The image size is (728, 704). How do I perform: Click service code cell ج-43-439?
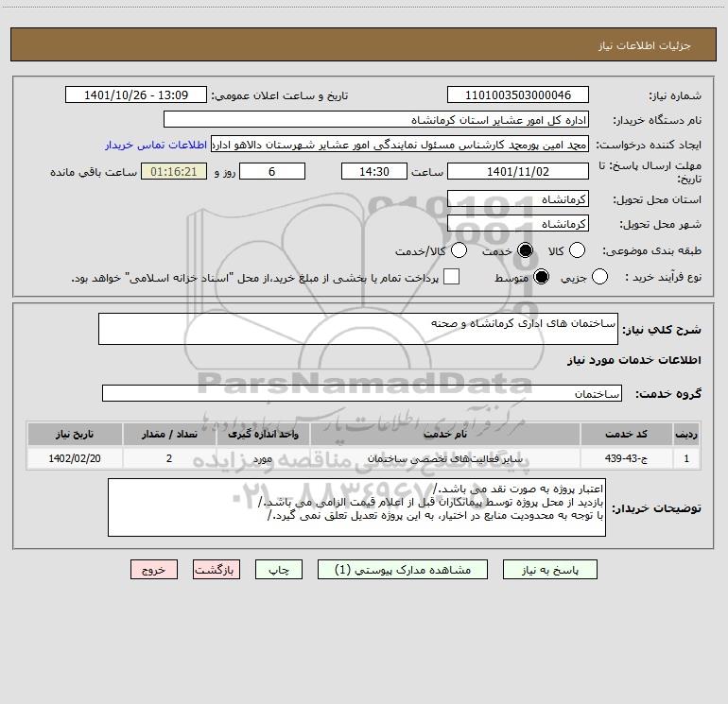click(626, 458)
